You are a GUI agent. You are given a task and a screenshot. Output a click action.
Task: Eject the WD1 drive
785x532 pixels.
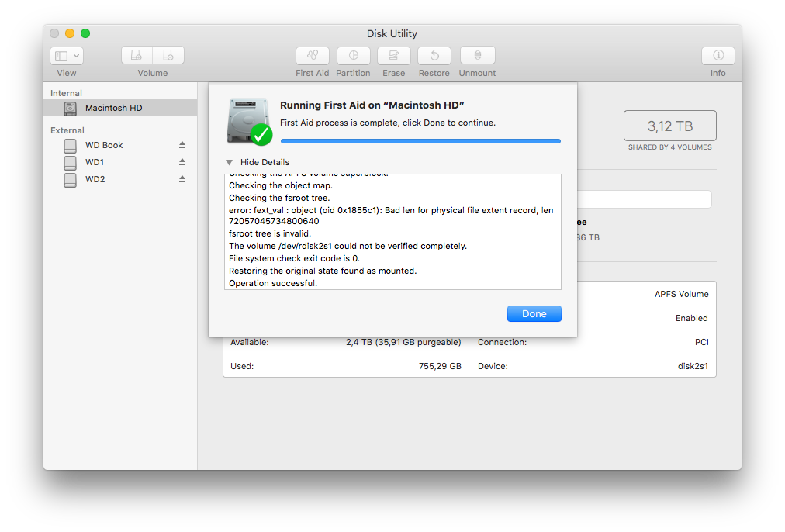(x=182, y=162)
